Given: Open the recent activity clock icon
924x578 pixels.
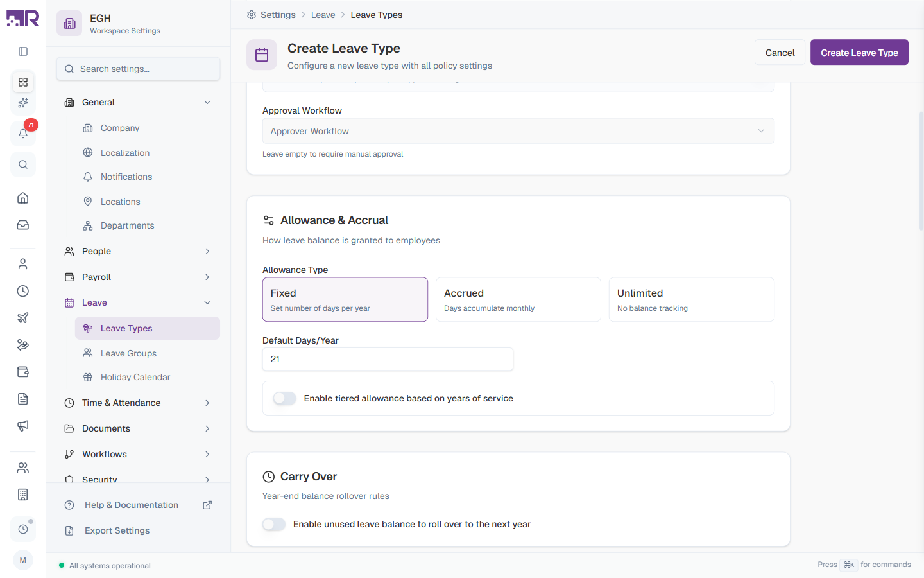Looking at the screenshot, I should click(23, 529).
